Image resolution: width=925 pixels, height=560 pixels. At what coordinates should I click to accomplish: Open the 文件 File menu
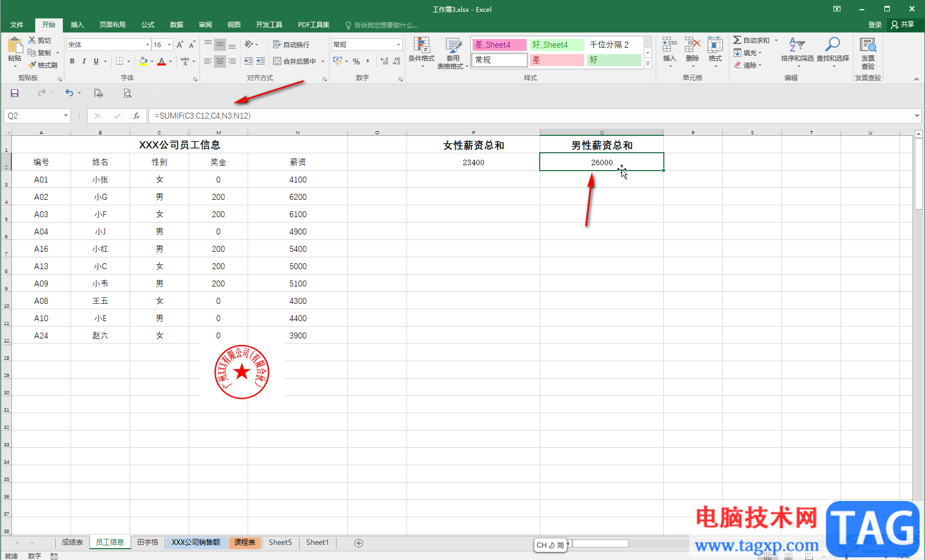tap(17, 25)
